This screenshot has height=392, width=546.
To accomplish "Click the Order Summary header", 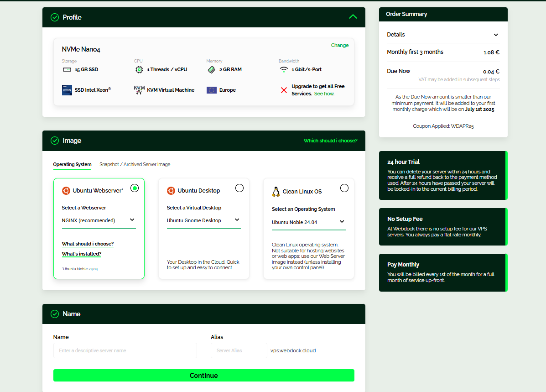I will (x=443, y=14).
